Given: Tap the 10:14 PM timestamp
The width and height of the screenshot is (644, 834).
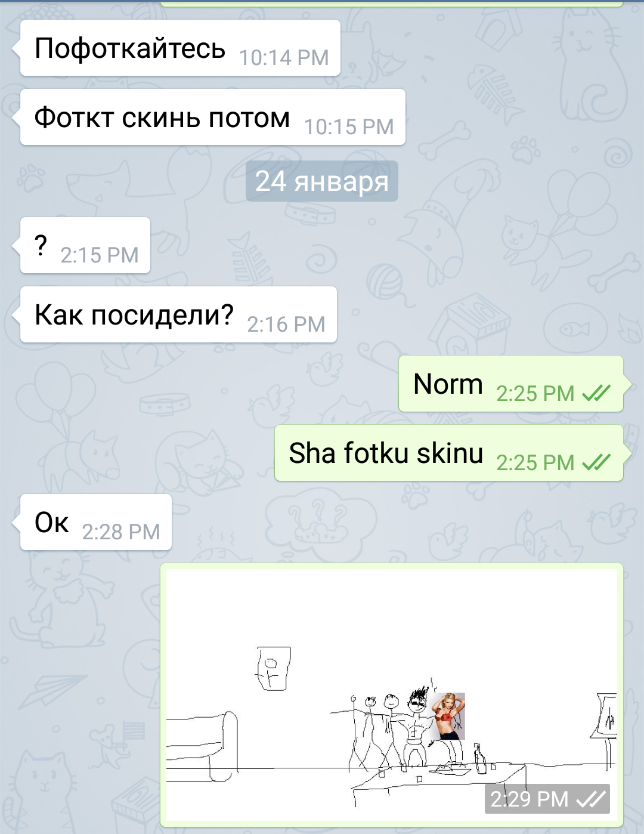Looking at the screenshot, I should [x=284, y=58].
